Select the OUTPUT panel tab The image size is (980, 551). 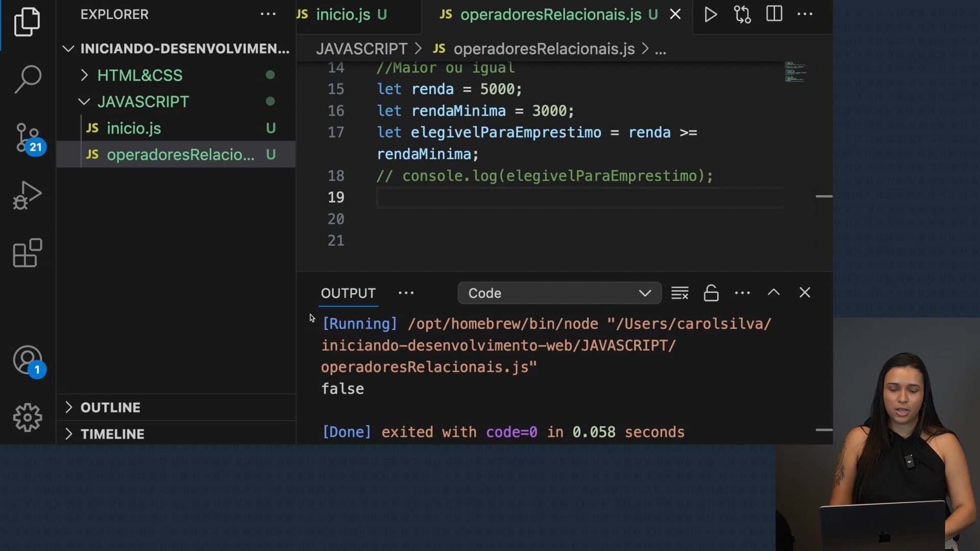pos(348,293)
